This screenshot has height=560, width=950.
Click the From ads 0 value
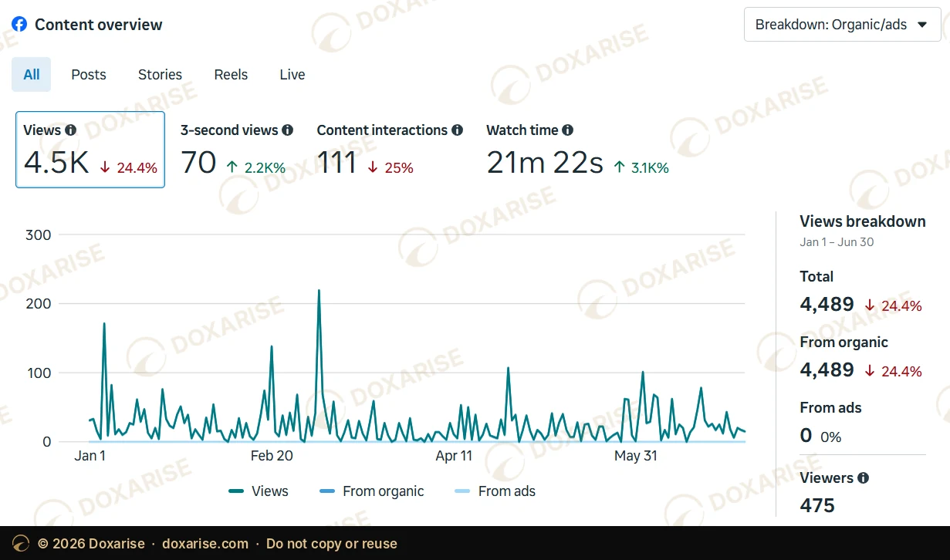806,436
